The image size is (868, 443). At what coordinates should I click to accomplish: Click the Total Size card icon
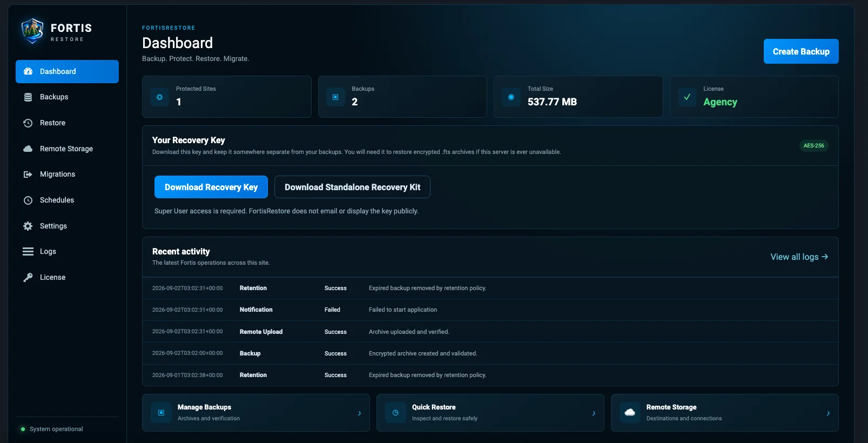[x=511, y=97]
